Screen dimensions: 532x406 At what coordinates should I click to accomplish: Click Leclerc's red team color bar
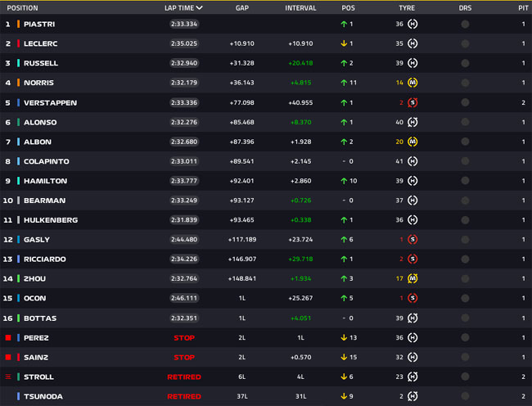[18, 43]
